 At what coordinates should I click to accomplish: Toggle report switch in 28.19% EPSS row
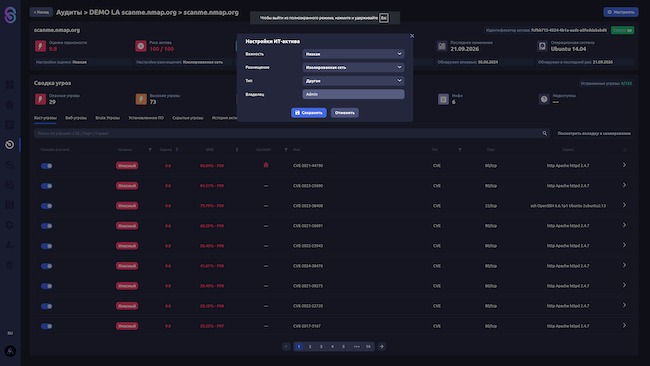(x=46, y=306)
